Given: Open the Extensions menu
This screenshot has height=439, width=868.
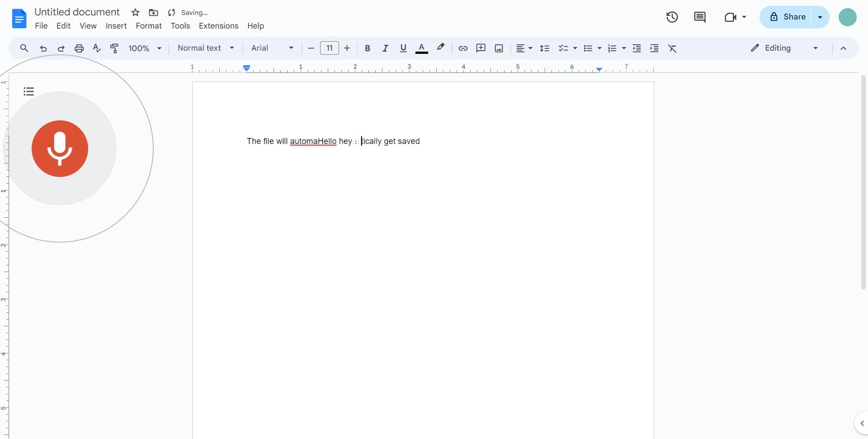Looking at the screenshot, I should click(x=218, y=26).
